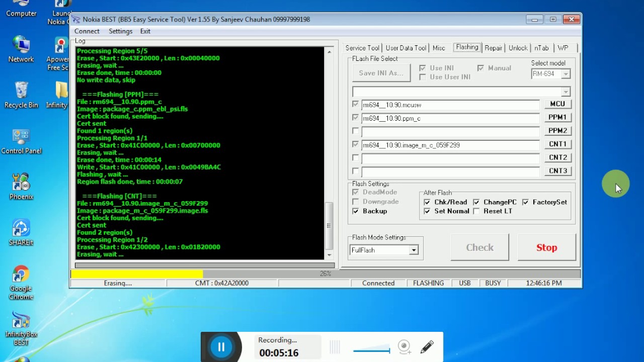This screenshot has width=644, height=362.
Task: Click the CNT1 image_m_c_059F299 file field
Action: coord(450,145)
